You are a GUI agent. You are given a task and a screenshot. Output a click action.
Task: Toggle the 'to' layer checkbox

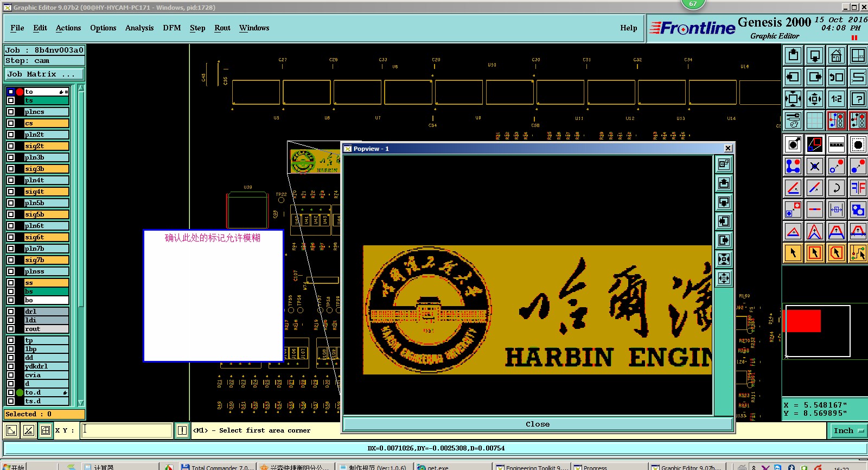point(11,92)
